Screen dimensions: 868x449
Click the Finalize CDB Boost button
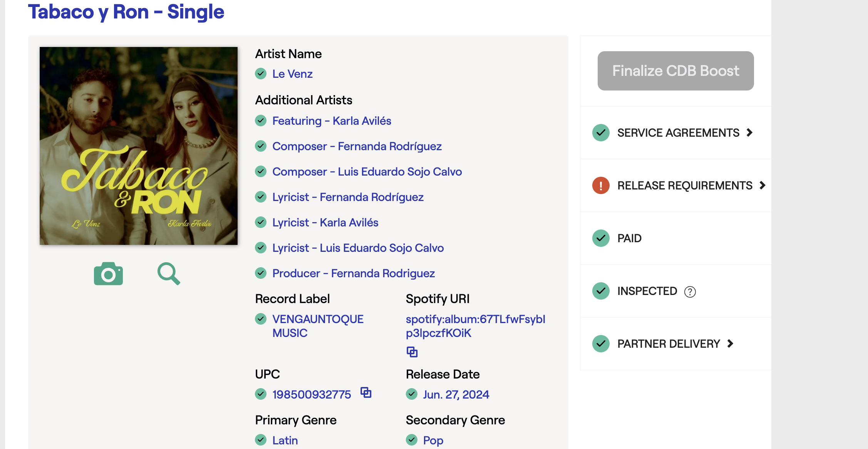(675, 71)
